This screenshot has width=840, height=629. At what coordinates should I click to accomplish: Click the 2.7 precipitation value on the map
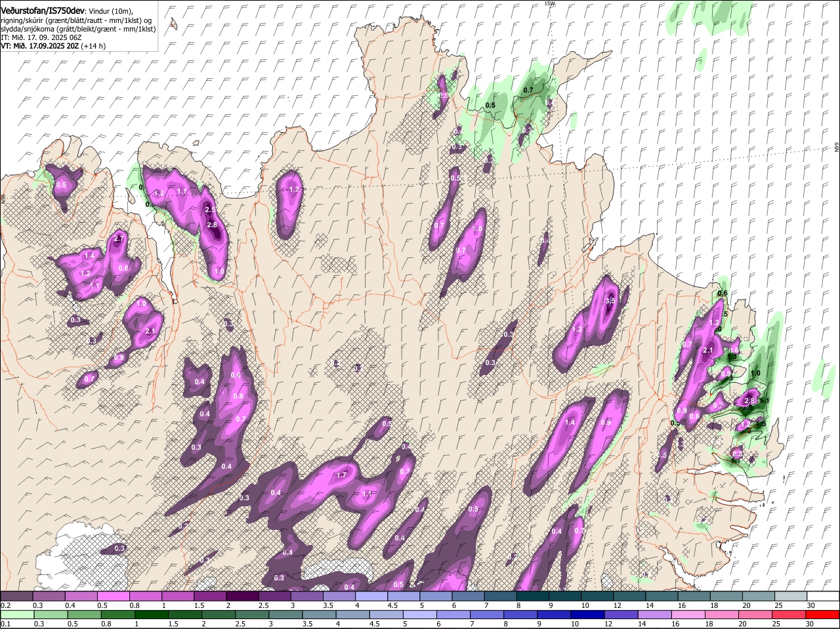pyautogui.click(x=119, y=240)
